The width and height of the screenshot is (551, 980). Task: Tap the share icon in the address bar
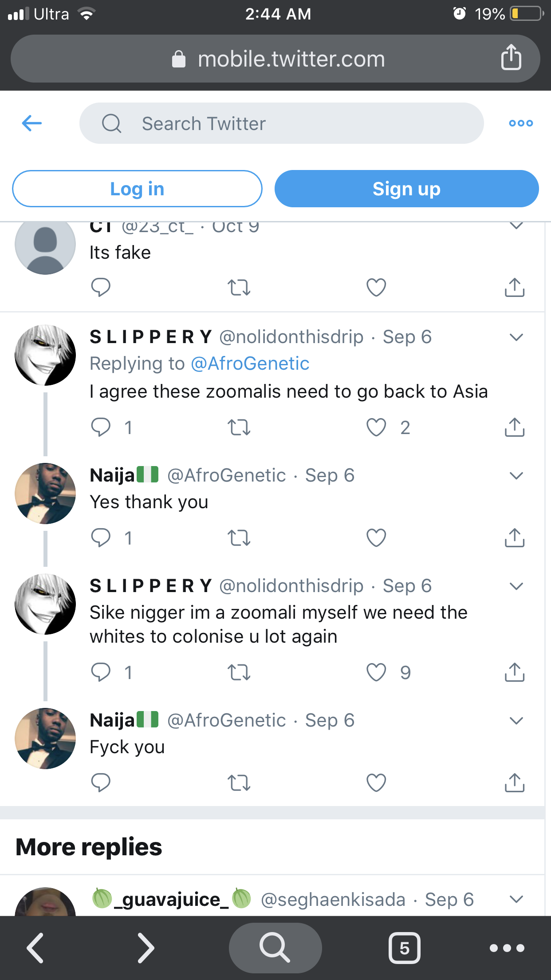[x=511, y=58]
